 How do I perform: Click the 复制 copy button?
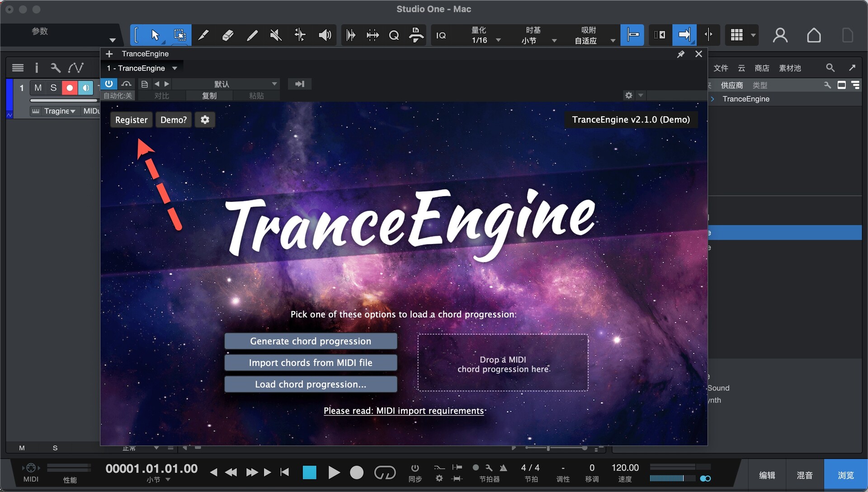[x=209, y=96]
